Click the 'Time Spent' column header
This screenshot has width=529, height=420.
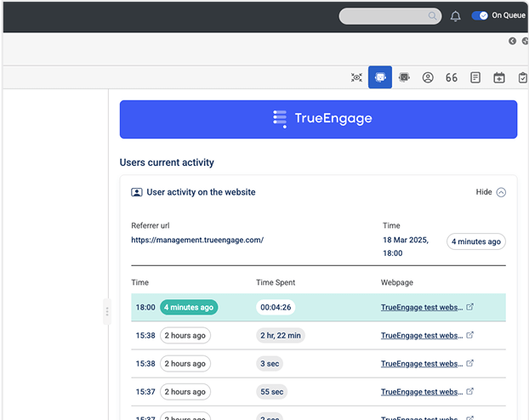click(x=276, y=282)
